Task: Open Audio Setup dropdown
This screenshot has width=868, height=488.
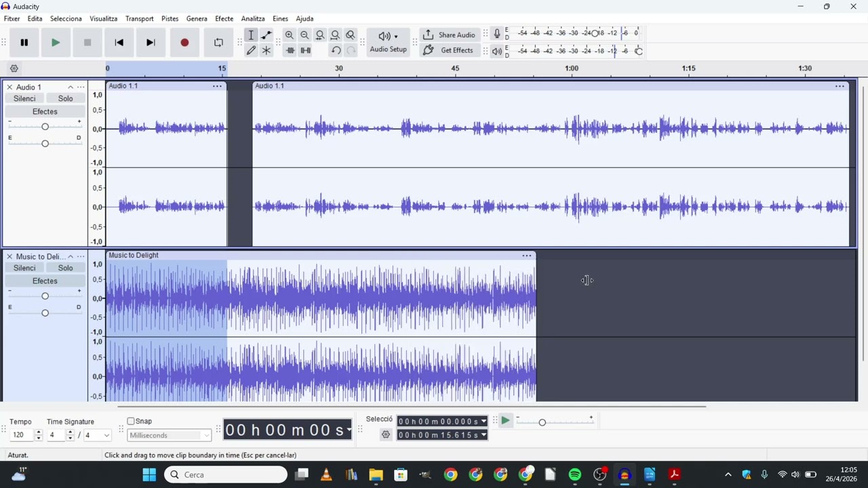Action: click(x=388, y=42)
